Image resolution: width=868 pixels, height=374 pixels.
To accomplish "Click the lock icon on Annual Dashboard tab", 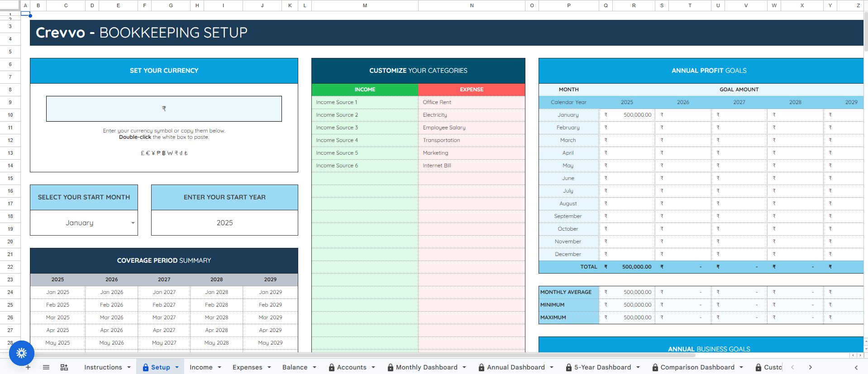I will tap(482, 368).
